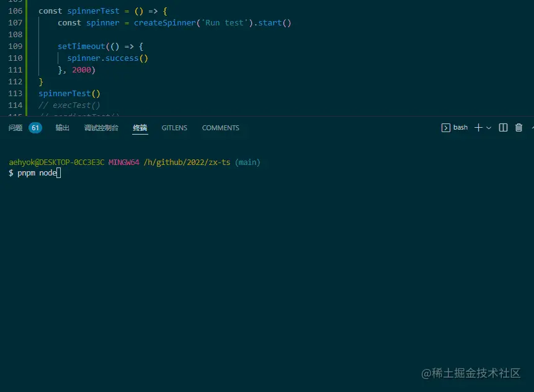Click the MINGW64 label in terminal prompt
The height and width of the screenshot is (392, 534).
123,163
